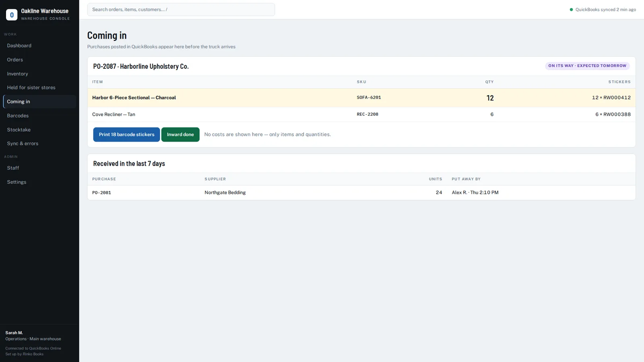Click the Put away by column header
The height and width of the screenshot is (362, 644).
466,179
